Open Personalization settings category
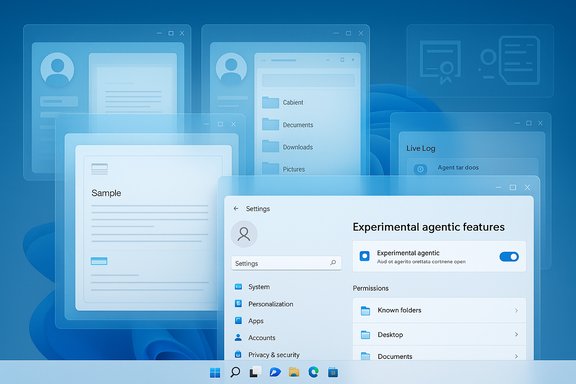576x384 pixels. click(x=264, y=304)
